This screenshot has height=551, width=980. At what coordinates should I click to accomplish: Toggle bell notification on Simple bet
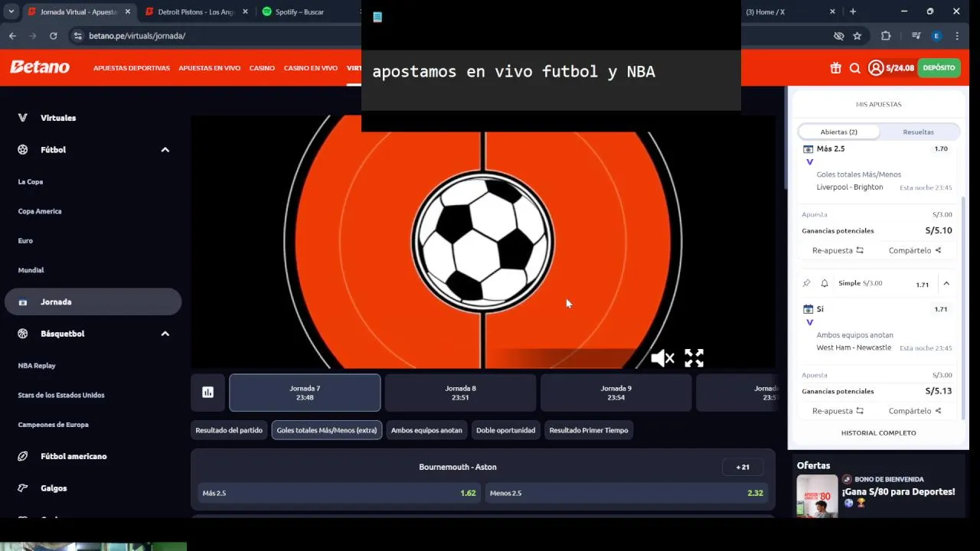coord(825,283)
